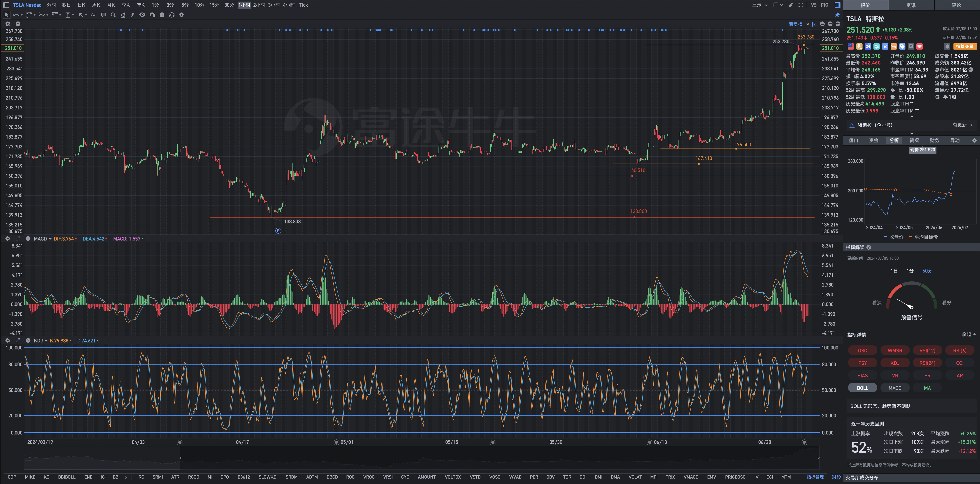This screenshot has height=484, width=980.
Task: Click the E earnings event marker
Action: (x=278, y=231)
